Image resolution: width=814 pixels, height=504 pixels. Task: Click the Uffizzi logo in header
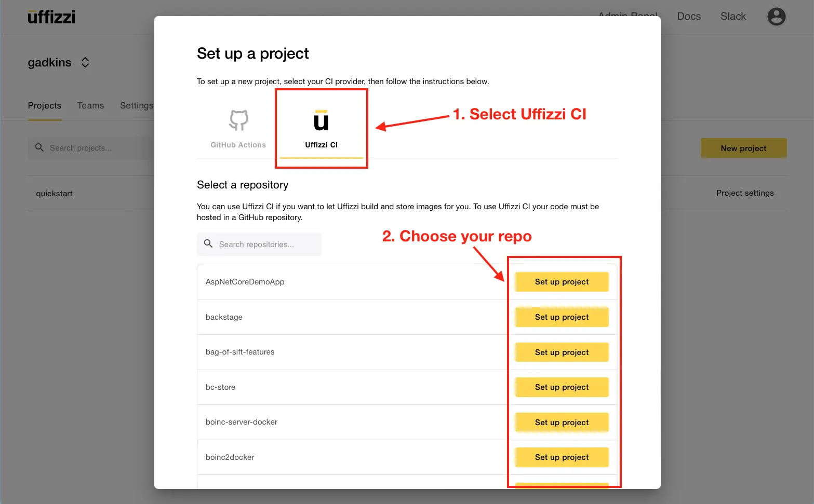pos(51,17)
